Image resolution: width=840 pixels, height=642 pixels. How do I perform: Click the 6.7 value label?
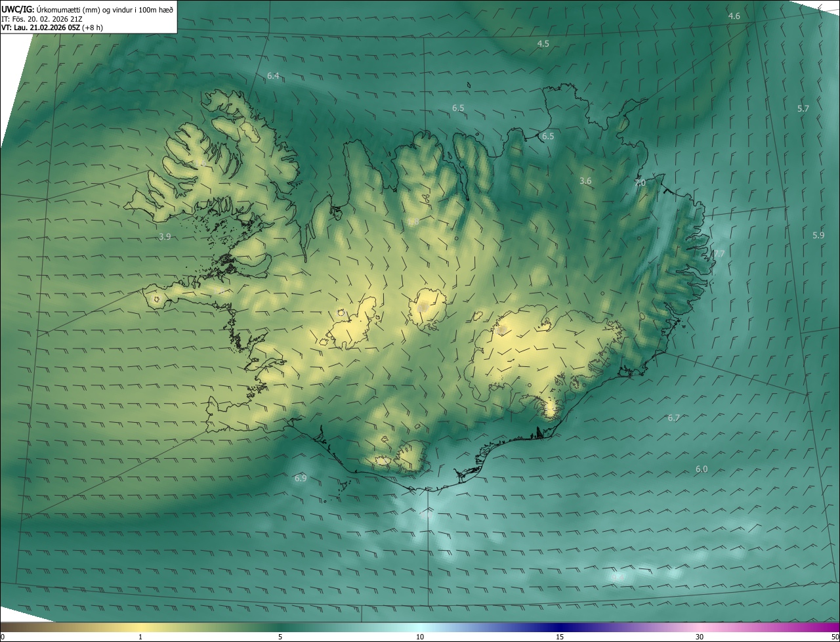[674, 417]
